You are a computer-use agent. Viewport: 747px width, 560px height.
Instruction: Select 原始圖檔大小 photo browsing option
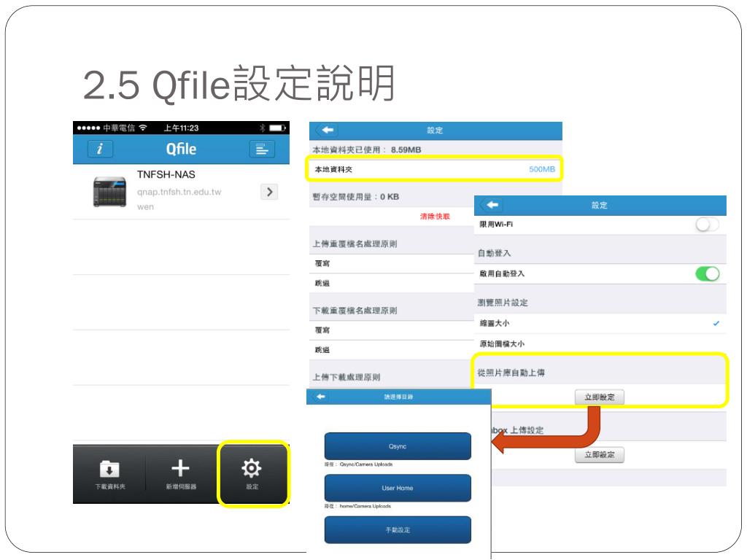(x=600, y=344)
